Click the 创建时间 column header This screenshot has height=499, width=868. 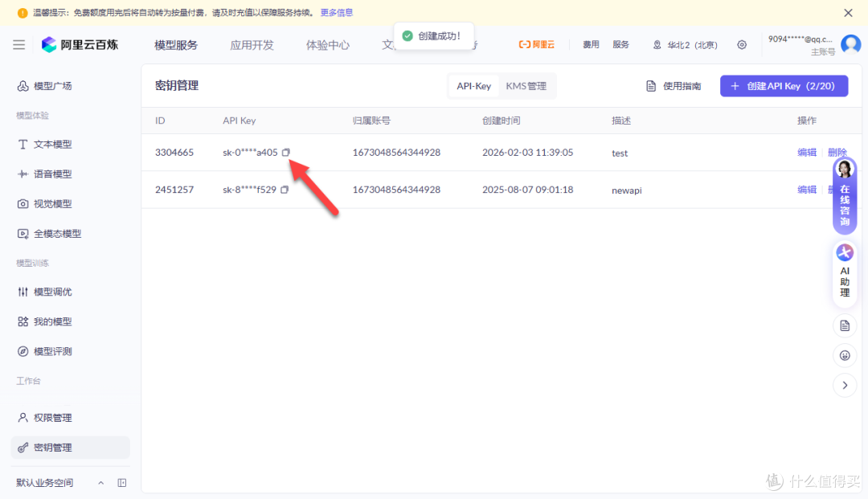[501, 121]
